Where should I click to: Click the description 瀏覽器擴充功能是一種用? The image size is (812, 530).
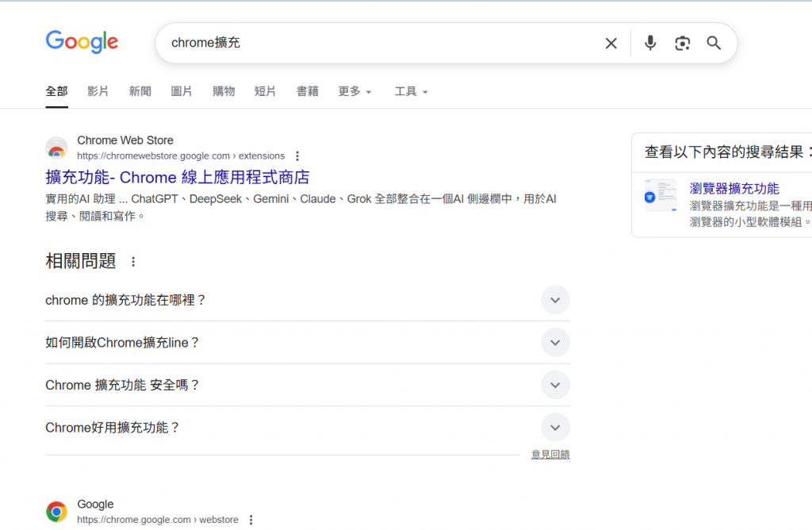click(750, 205)
